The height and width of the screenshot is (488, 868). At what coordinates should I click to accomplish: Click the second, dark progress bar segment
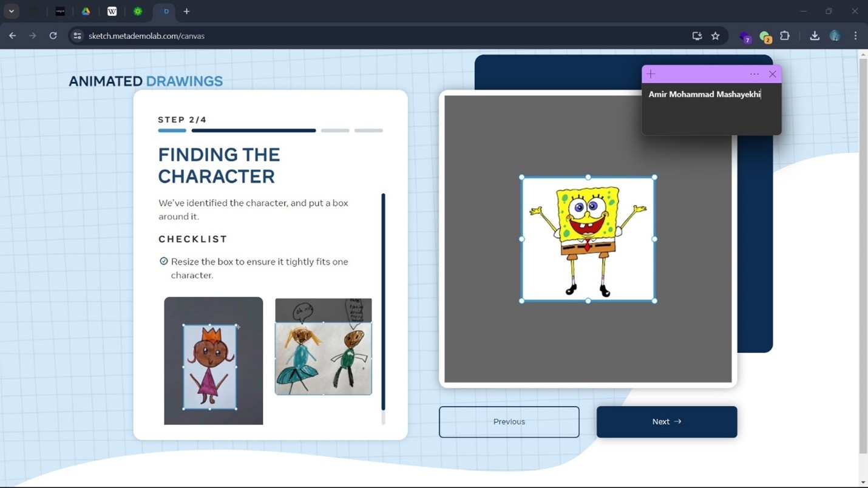point(254,130)
